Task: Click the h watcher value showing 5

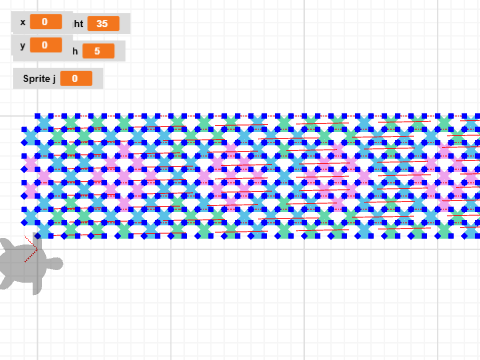Action: pyautogui.click(x=98, y=51)
